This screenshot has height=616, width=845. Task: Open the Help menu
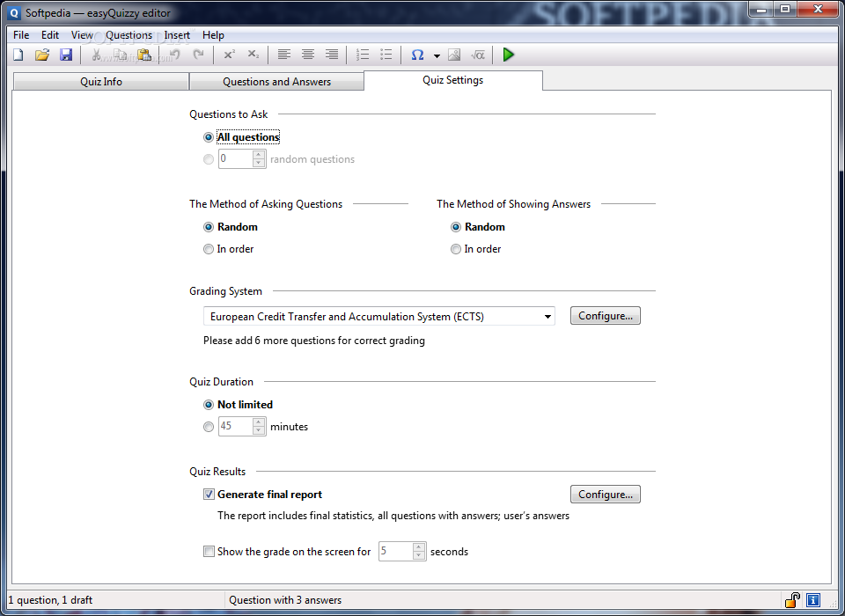coord(213,35)
